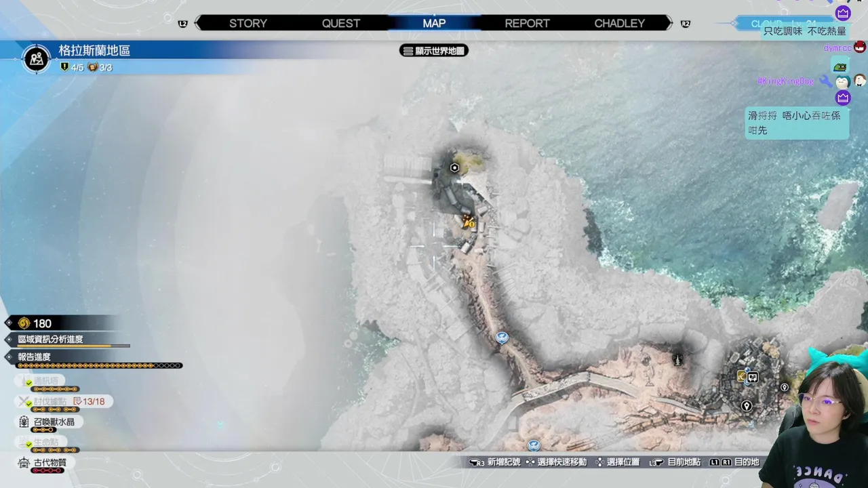The width and height of the screenshot is (868, 488).
Task: Click the progress dots under 通訊塔
Action: tap(56, 390)
